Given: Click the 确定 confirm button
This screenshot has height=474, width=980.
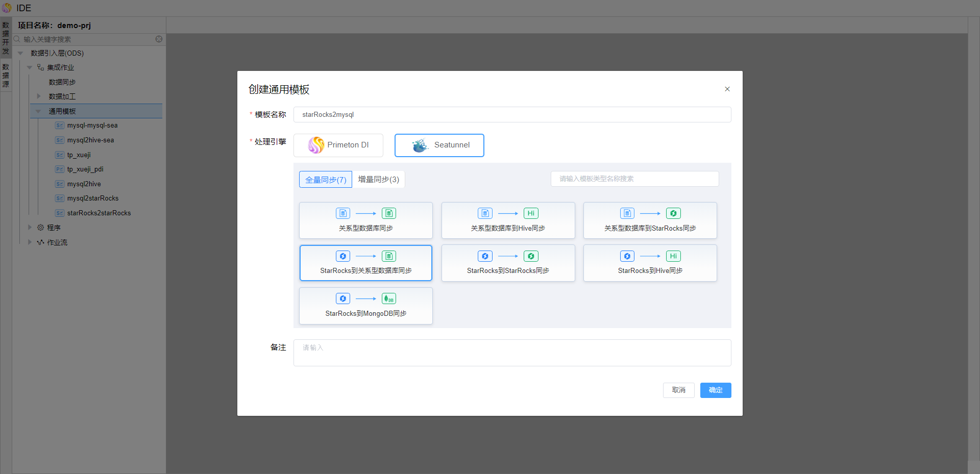Looking at the screenshot, I should 715,390.
